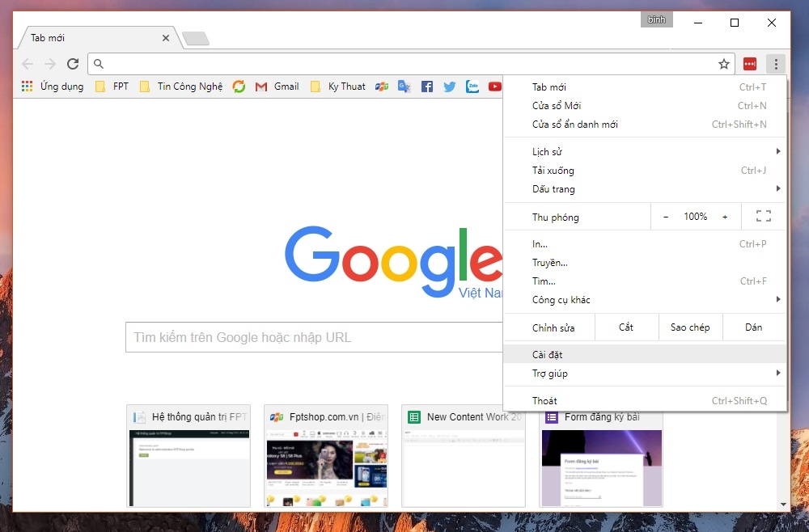Reload the current page
809x532 pixels.
tap(73, 64)
